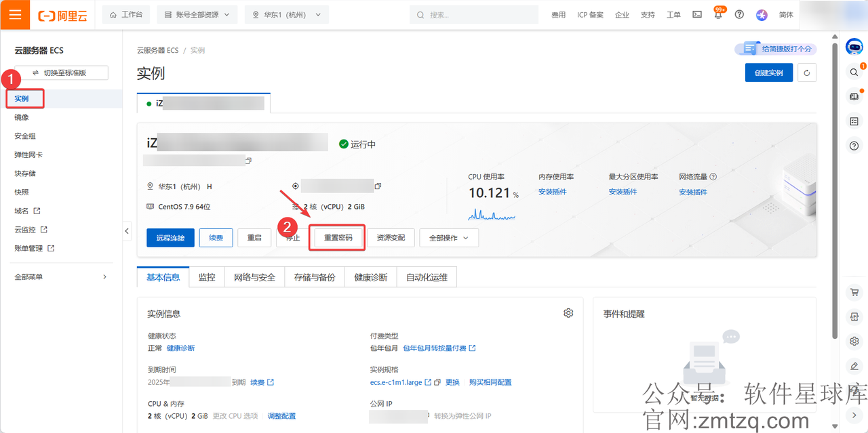
Task: Click 重置密码 button
Action: 338,238
